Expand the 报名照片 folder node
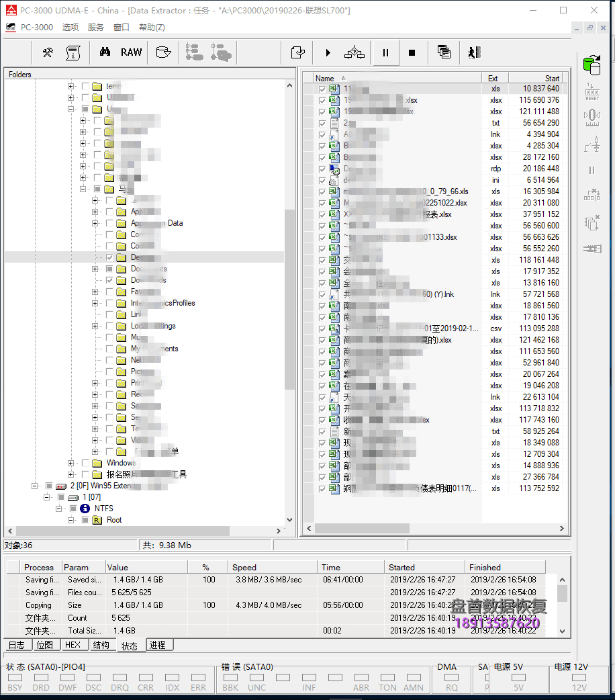 tap(70, 474)
